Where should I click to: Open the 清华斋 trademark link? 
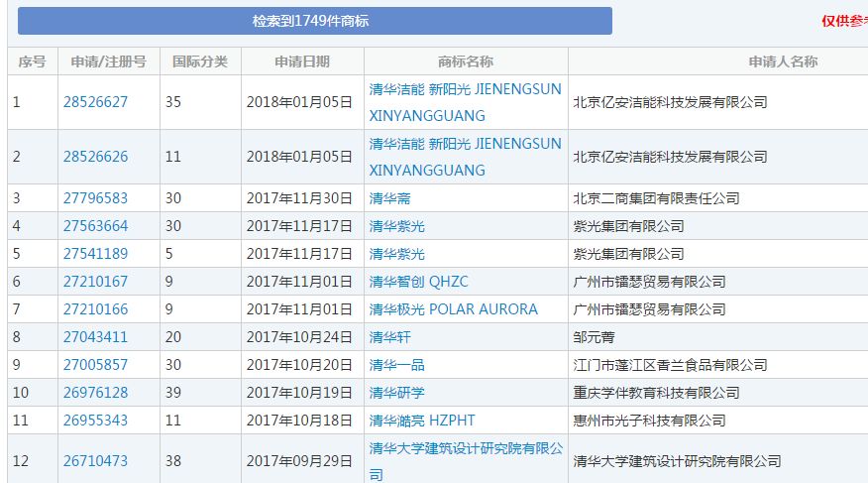point(389,197)
